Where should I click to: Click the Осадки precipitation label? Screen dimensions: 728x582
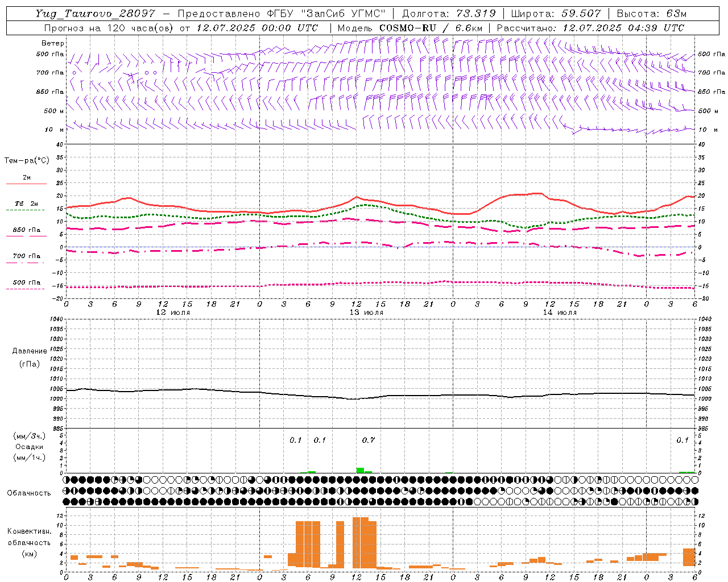[x=30, y=447]
